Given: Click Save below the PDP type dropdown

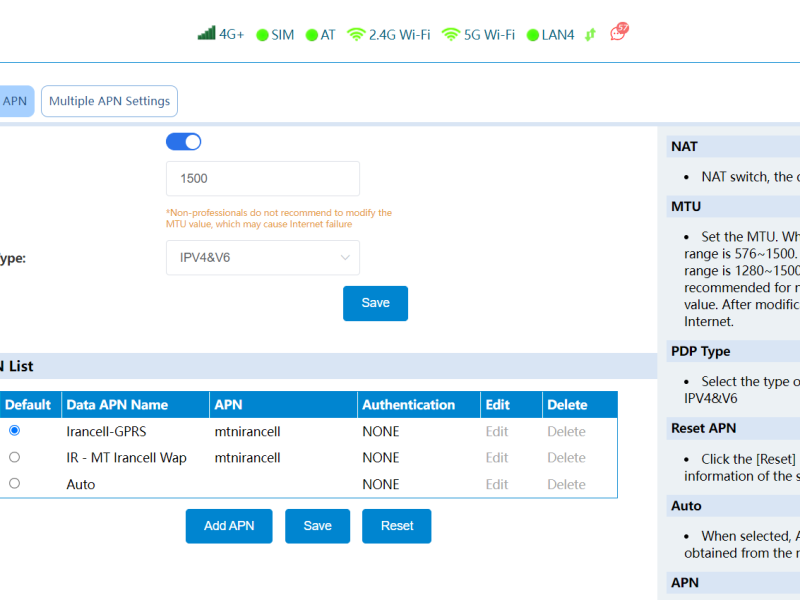Looking at the screenshot, I should coord(375,303).
